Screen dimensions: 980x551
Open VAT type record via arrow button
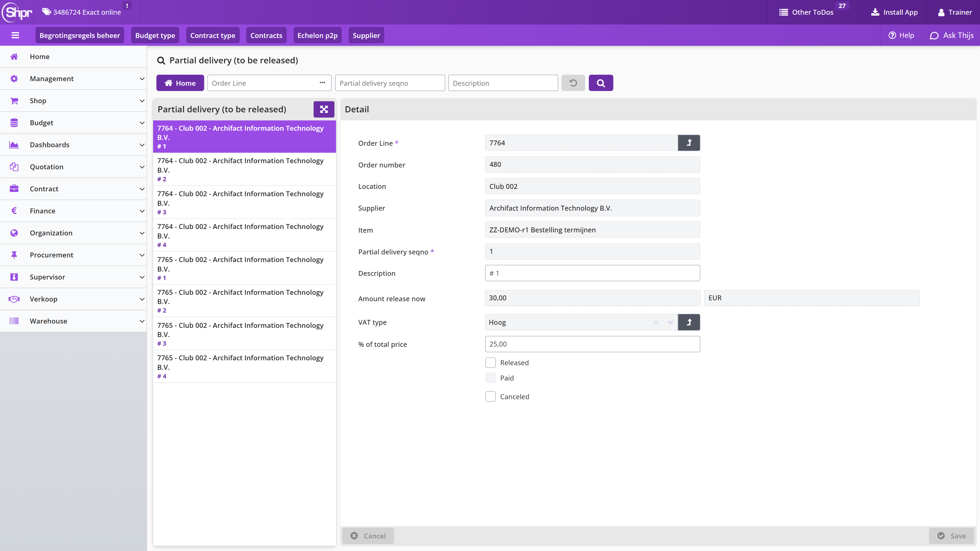click(688, 322)
